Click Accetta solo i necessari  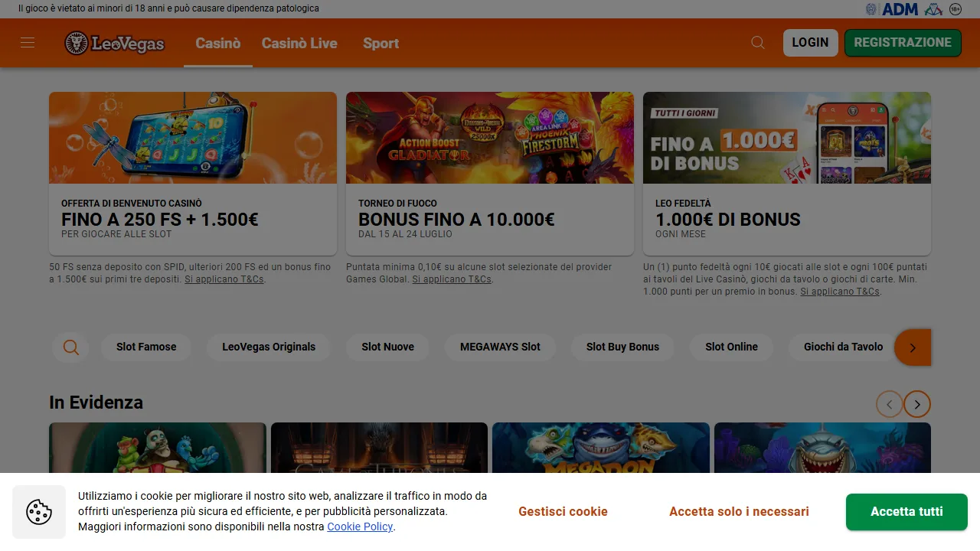(739, 512)
